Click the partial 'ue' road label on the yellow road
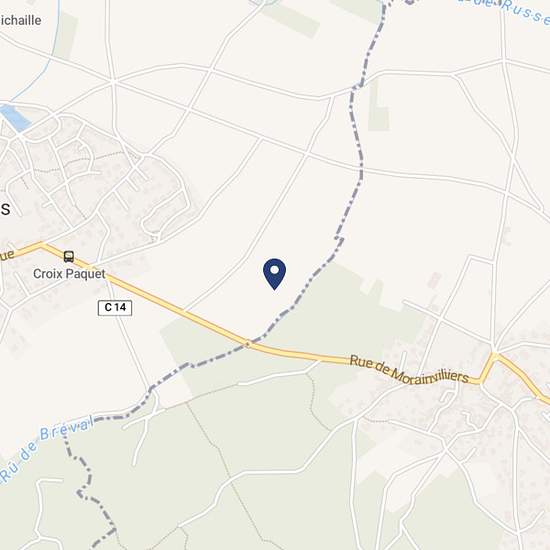 7,255
